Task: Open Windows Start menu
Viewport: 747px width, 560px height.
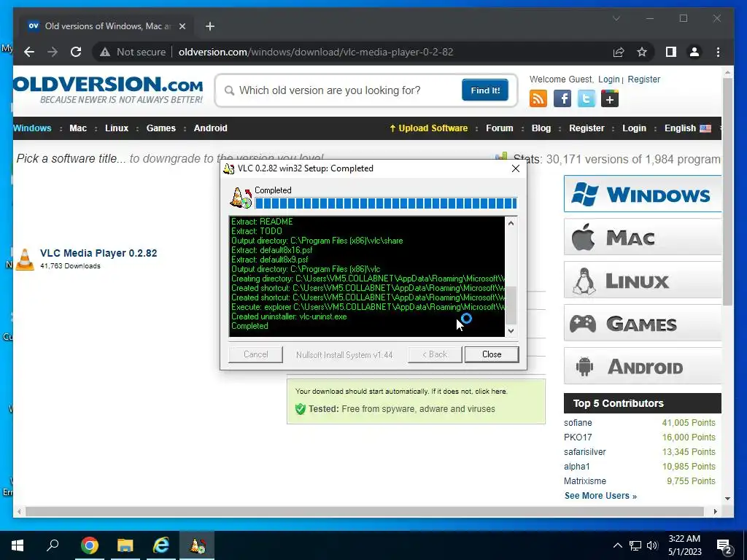Action: coord(18,545)
